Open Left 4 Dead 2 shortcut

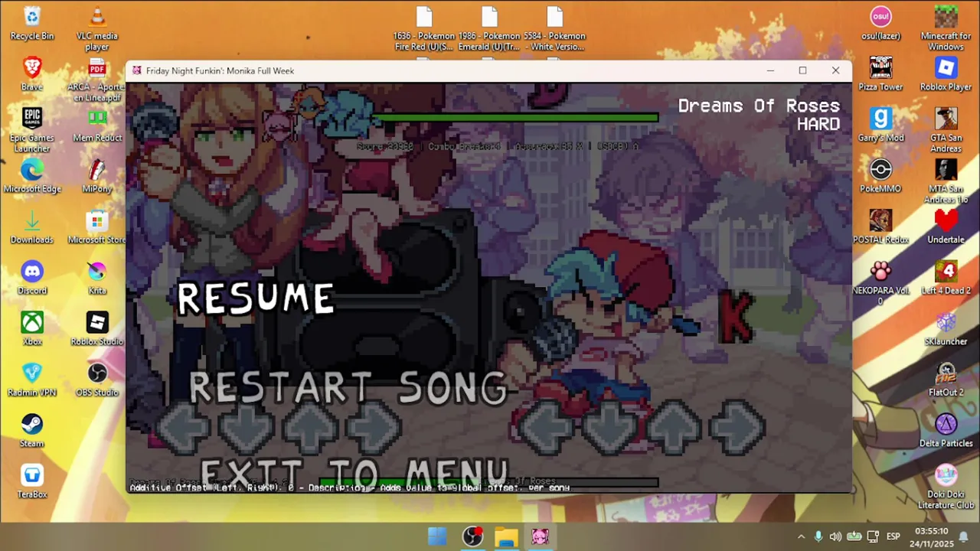pyautogui.click(x=946, y=277)
